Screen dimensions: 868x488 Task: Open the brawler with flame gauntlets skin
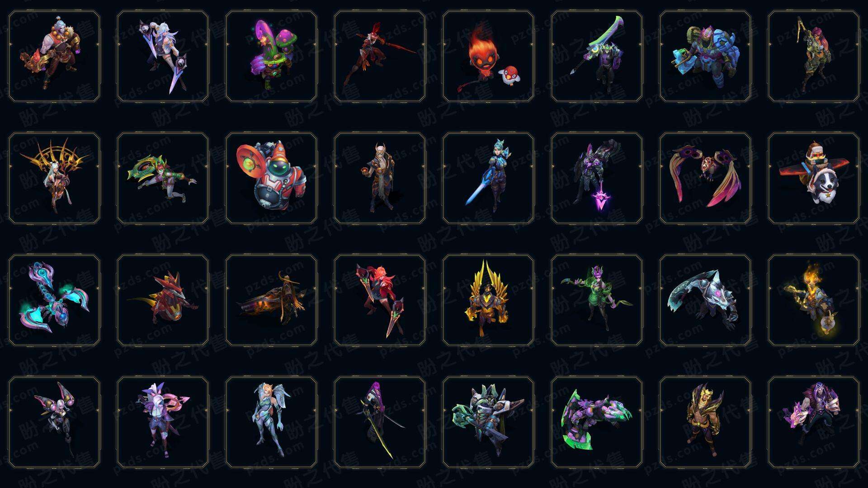click(x=54, y=56)
